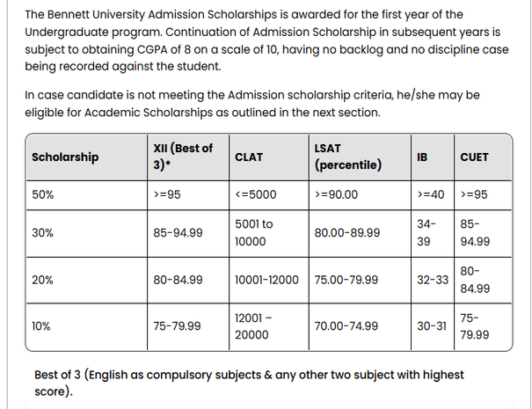
Task: Click the 30% scholarship cell
Action: pyautogui.click(x=42, y=233)
